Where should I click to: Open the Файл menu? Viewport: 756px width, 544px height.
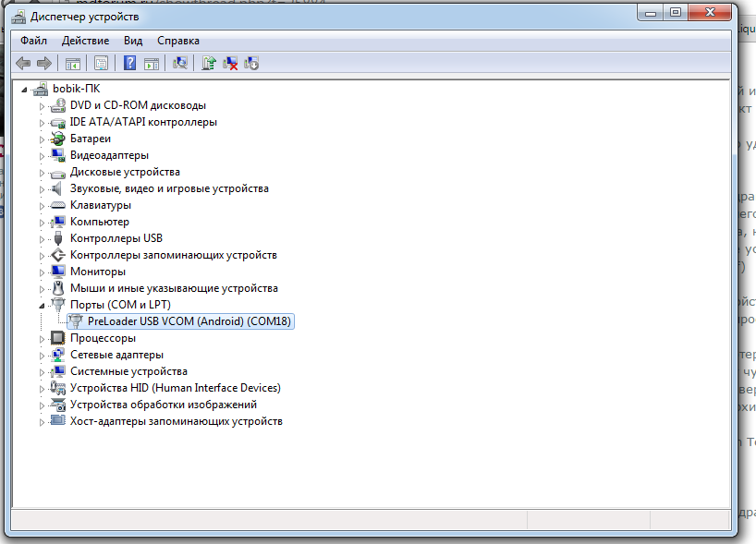pos(33,41)
